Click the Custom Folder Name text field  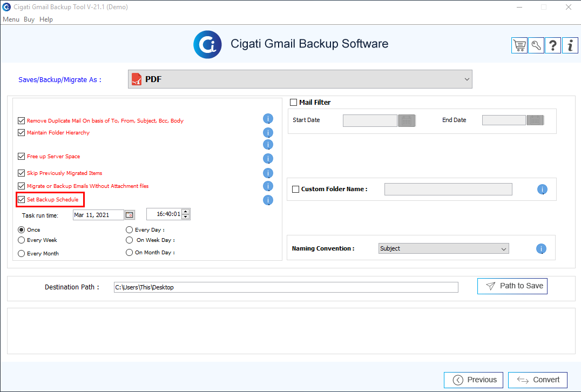point(448,190)
